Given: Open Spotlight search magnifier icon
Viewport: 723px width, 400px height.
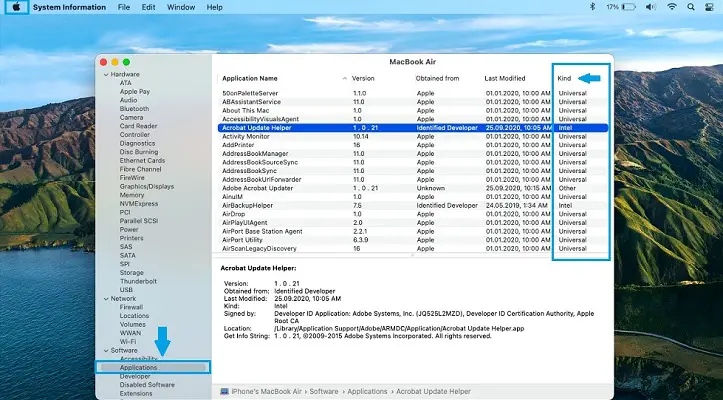Looking at the screenshot, I should [x=692, y=7].
